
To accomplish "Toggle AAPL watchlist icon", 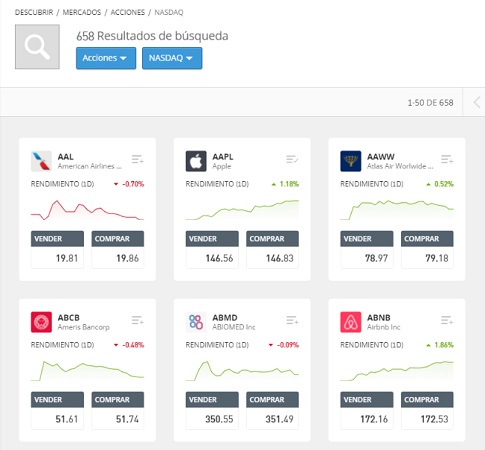I will [292, 159].
